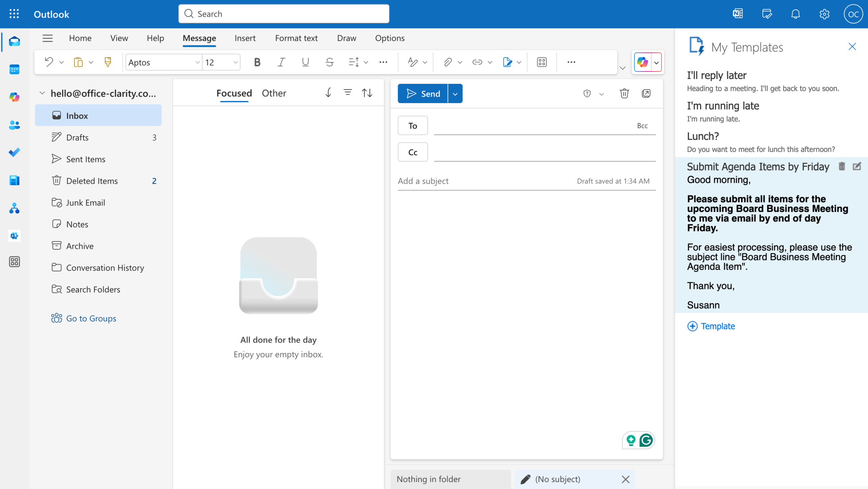Viewport: 868px width, 489px height.
Task: Pop out compose window icon
Action: 646,93
